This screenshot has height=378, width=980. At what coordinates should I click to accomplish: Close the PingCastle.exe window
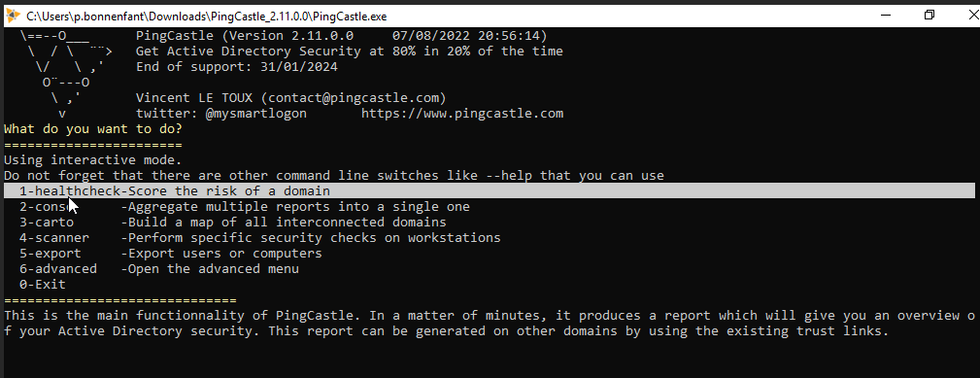(x=970, y=15)
